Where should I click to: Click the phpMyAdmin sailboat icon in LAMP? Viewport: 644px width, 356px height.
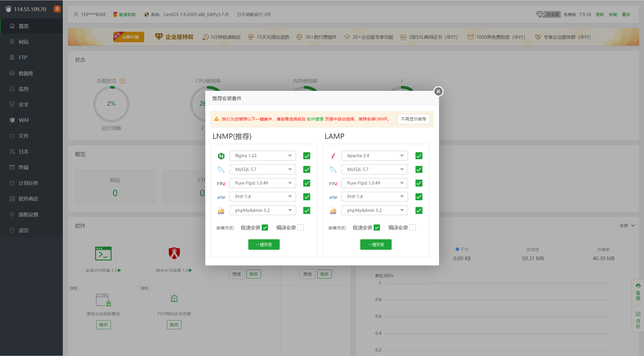point(333,210)
